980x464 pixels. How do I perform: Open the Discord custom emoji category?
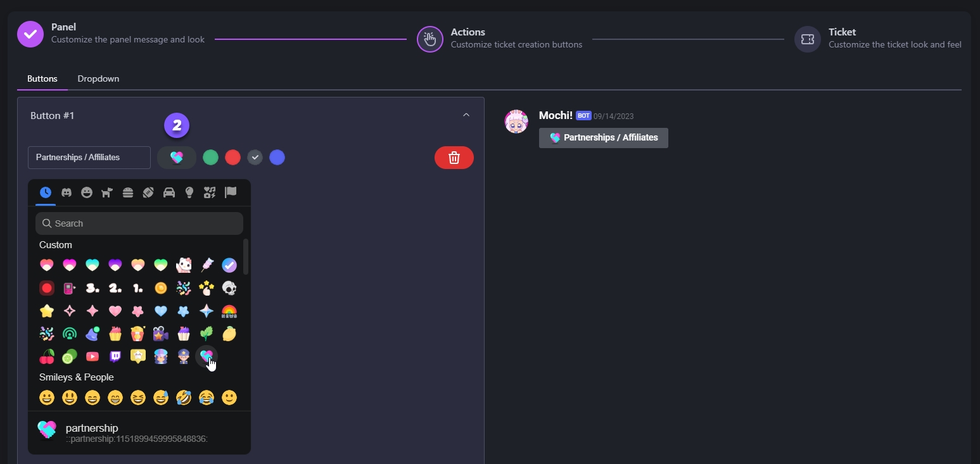pos(67,192)
